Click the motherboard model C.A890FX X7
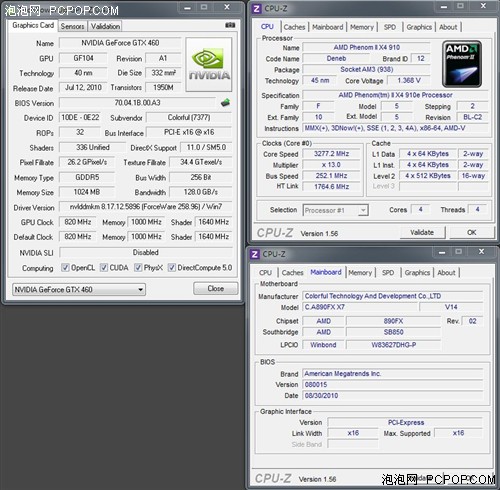This screenshot has width=500, height=490. tap(360, 307)
